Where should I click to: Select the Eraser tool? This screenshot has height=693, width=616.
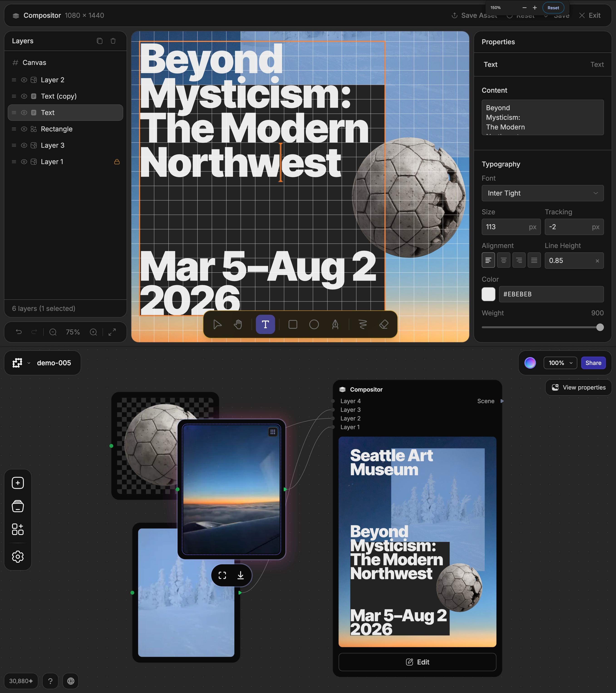point(383,324)
